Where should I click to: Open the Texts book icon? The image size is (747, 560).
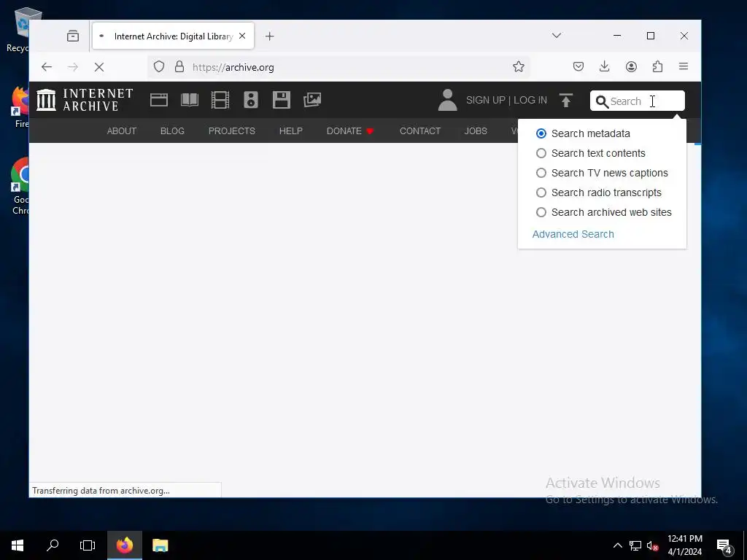pyautogui.click(x=190, y=100)
